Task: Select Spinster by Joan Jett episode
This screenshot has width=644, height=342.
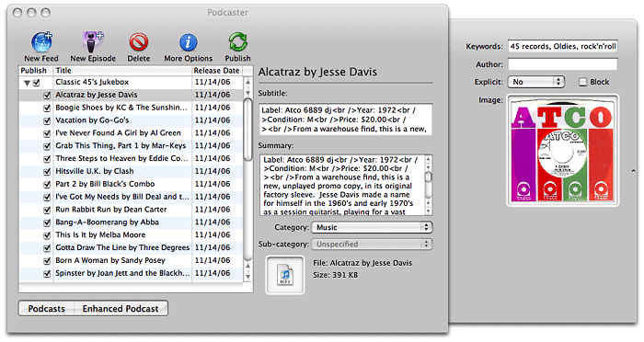Action: pyautogui.click(x=131, y=273)
